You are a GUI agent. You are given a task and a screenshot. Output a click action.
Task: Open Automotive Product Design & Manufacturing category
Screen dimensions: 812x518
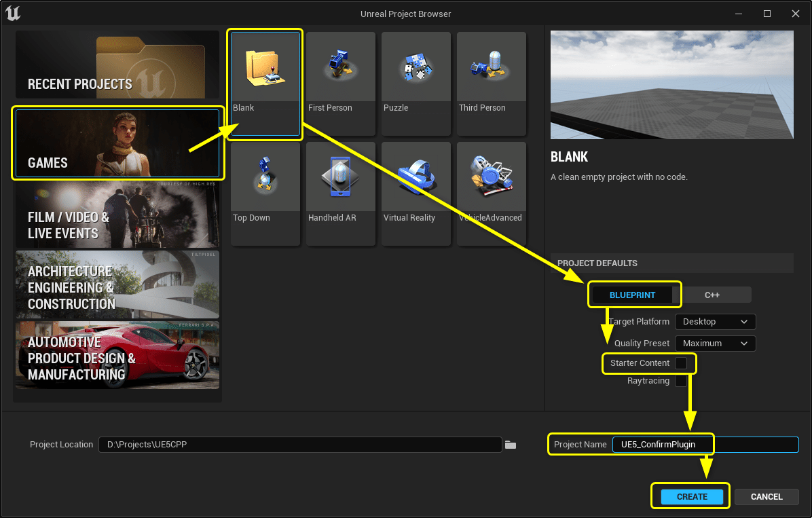[x=117, y=355]
